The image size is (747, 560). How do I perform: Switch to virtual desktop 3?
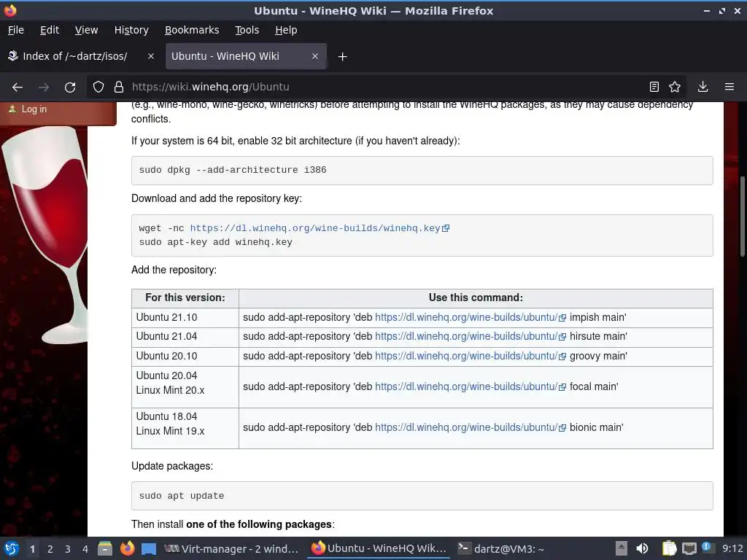pyautogui.click(x=67, y=549)
